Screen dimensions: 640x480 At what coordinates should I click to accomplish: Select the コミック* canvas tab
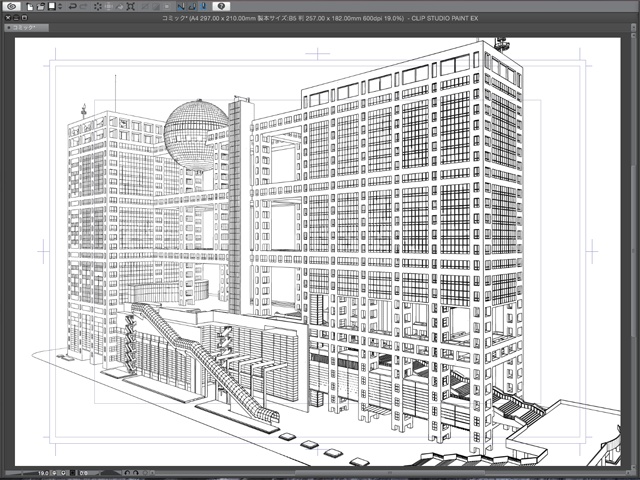27,28
